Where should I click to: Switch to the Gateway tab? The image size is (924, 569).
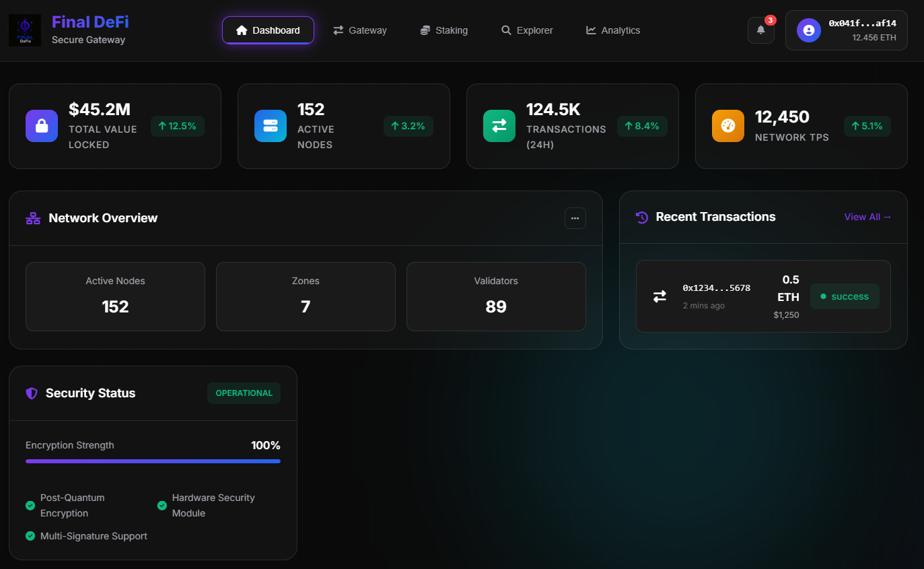coord(360,30)
